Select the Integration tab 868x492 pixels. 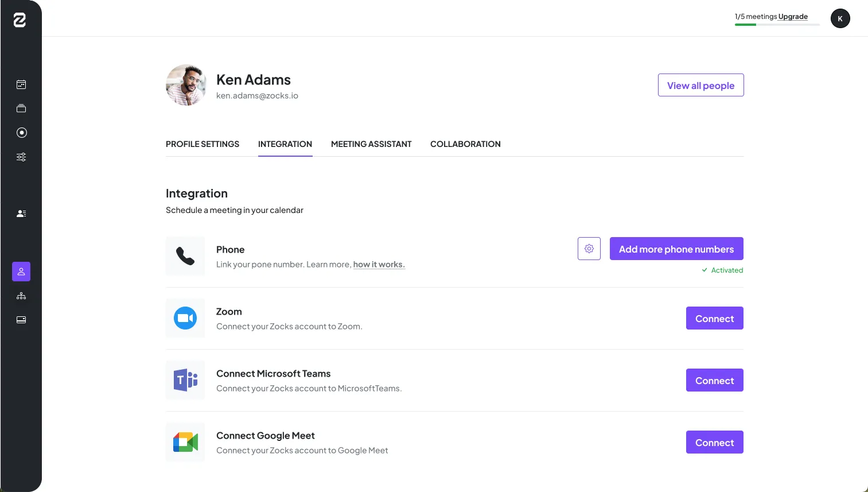[285, 144]
